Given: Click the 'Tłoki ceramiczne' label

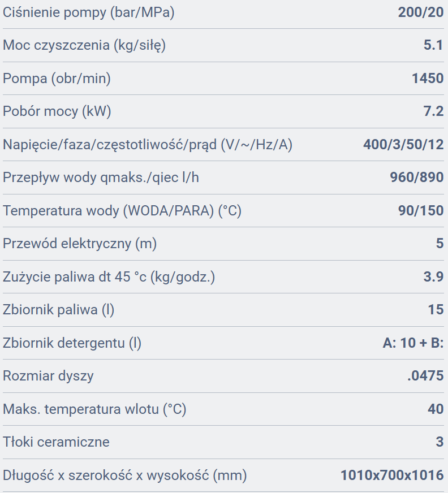Looking at the screenshot, I should click(x=56, y=442).
